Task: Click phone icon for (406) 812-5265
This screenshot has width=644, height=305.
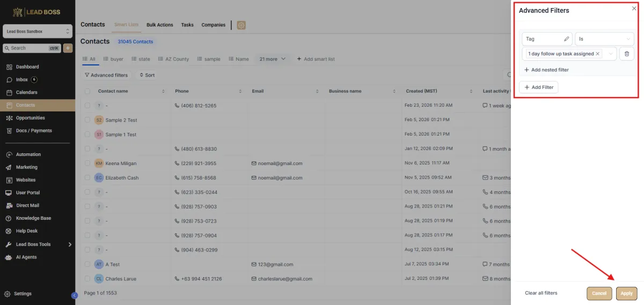Action: [177, 106]
